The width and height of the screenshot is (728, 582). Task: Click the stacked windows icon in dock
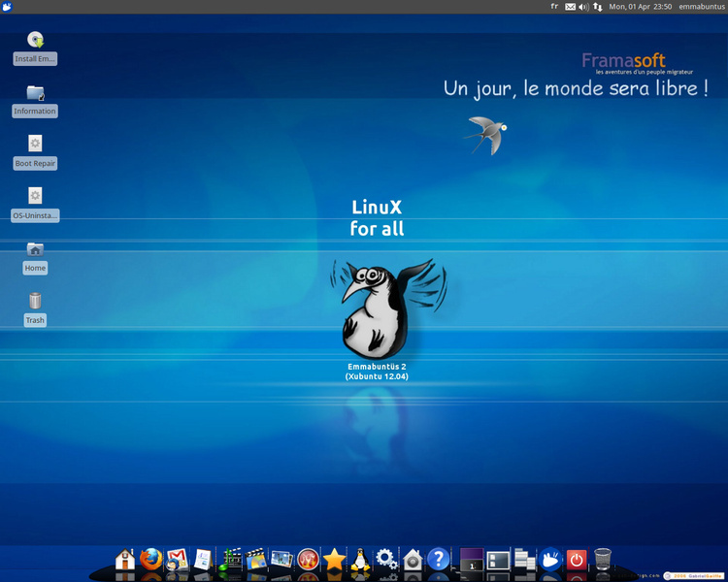[x=524, y=560]
